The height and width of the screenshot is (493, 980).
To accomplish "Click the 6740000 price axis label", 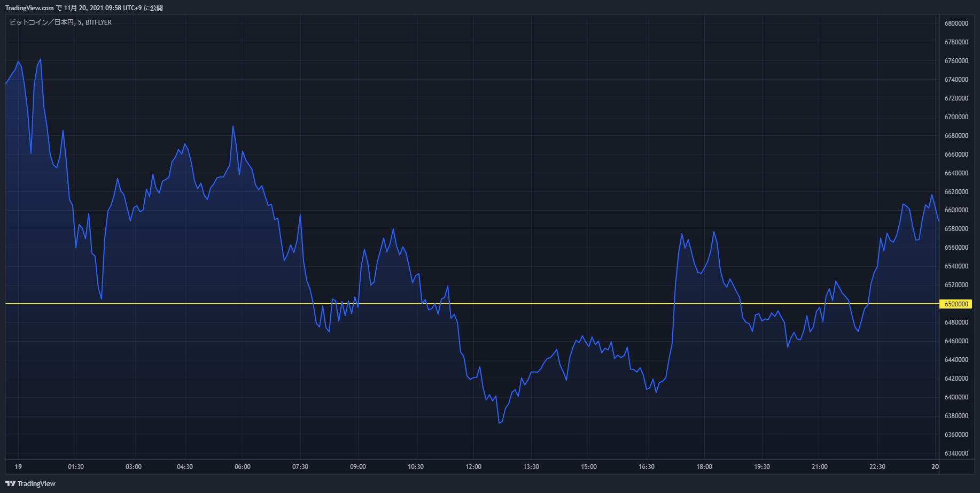I will pyautogui.click(x=956, y=80).
